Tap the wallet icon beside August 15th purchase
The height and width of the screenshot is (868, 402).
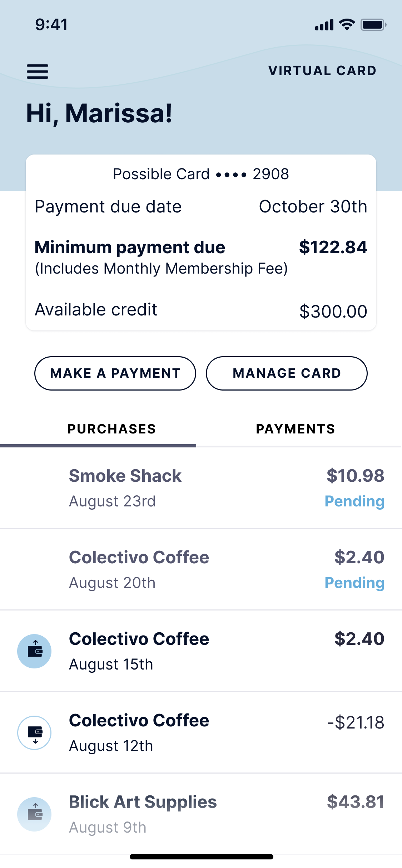tap(34, 651)
